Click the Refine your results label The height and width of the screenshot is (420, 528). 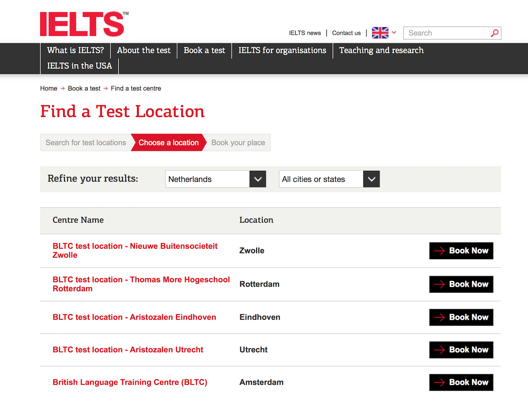coord(93,179)
